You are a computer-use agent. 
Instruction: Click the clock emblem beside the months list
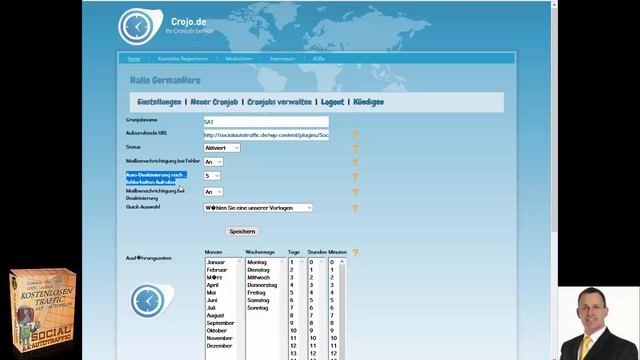[x=151, y=300]
